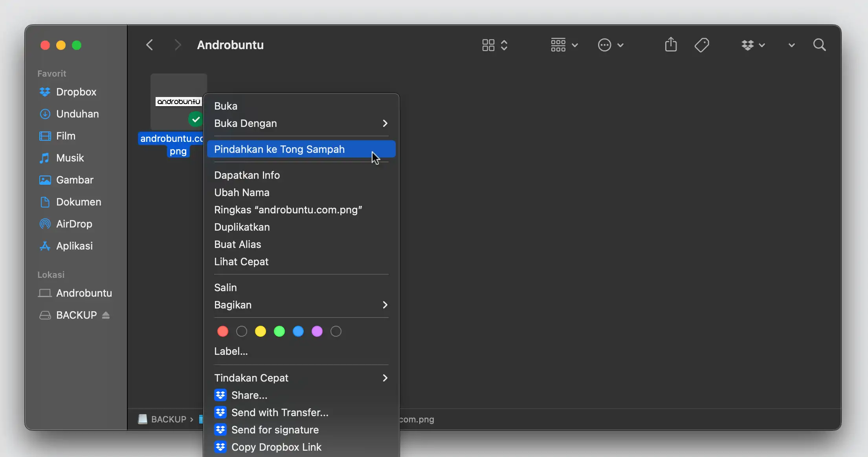Select Pindahkan ke Tong Sampah

point(279,149)
